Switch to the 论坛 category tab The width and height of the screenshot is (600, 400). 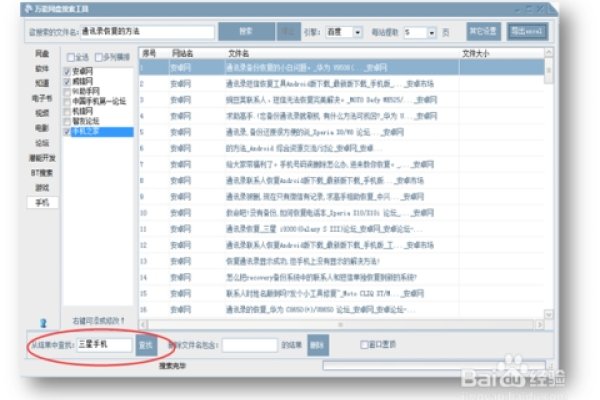[42, 143]
